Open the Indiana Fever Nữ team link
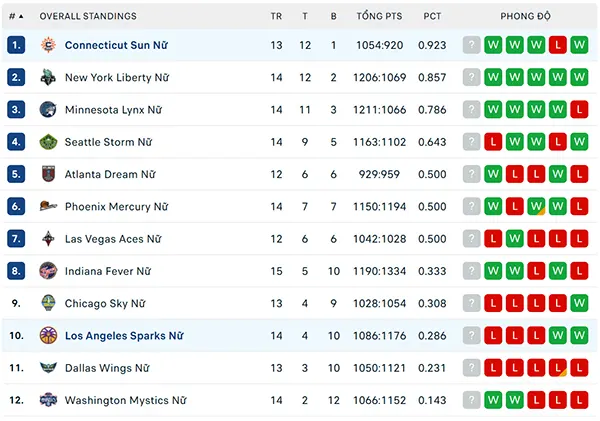The height and width of the screenshot is (421, 600). pos(108,271)
